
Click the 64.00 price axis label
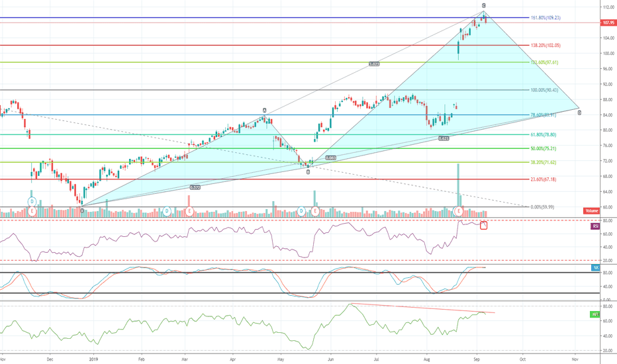608,192
